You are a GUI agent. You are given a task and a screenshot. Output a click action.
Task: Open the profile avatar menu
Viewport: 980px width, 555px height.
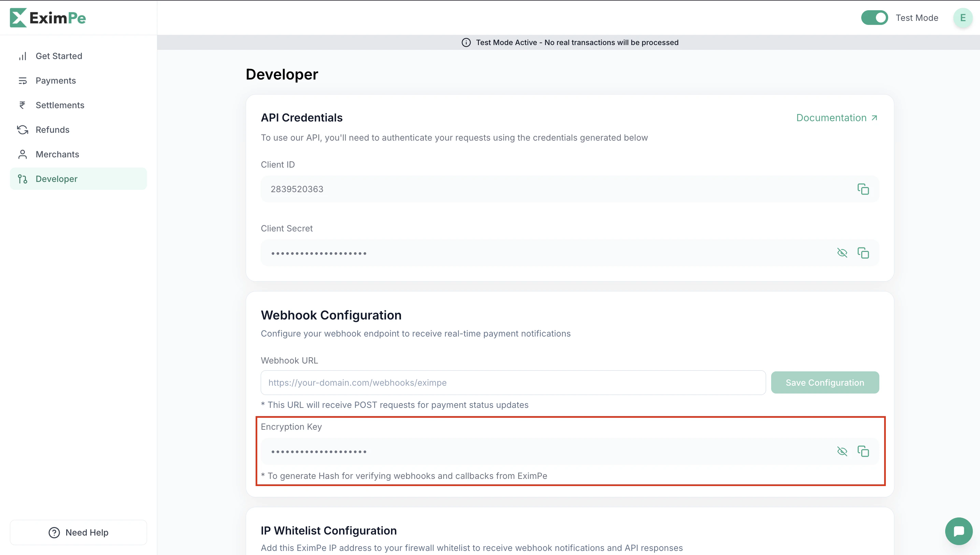point(963,17)
